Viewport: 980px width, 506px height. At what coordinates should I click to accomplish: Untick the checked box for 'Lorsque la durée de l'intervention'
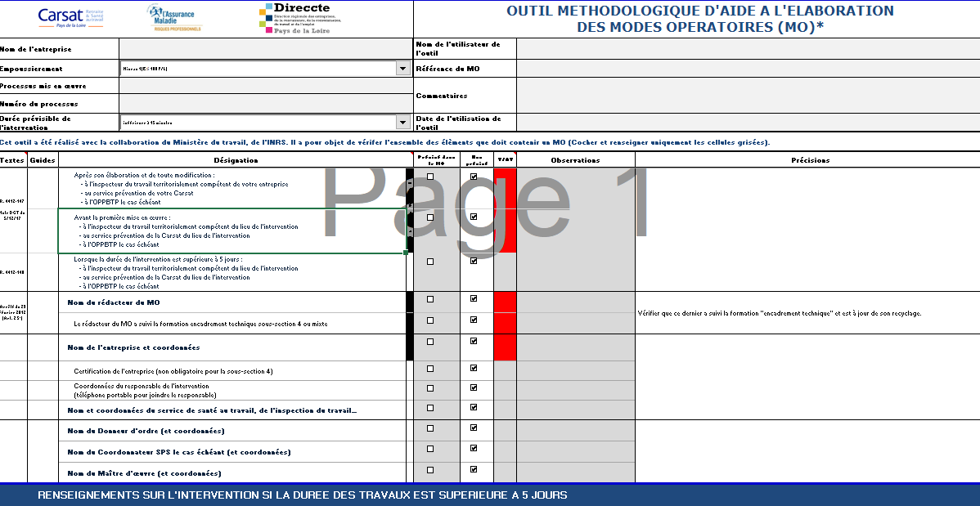(474, 261)
